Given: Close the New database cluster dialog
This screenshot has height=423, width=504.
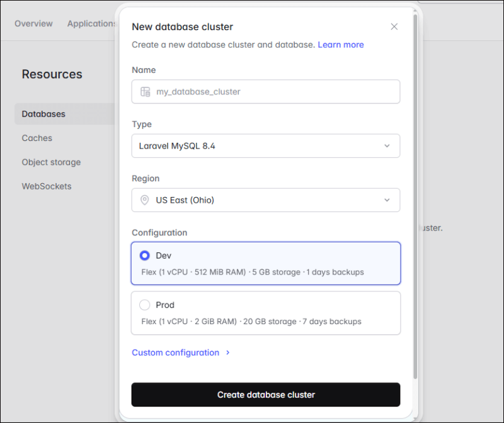Looking at the screenshot, I should (x=394, y=26).
